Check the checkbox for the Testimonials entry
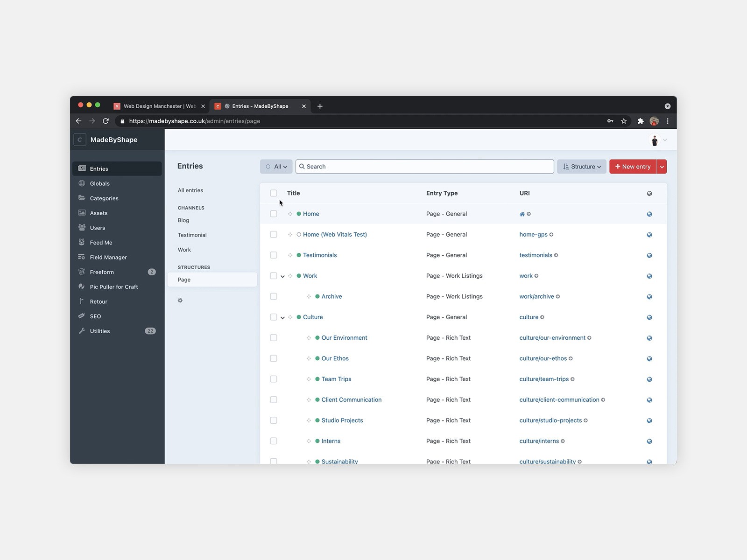This screenshot has width=747, height=560. click(274, 255)
